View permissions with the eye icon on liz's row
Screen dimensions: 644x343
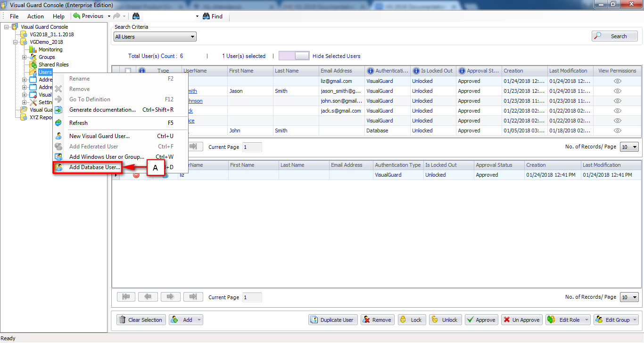tap(617, 81)
